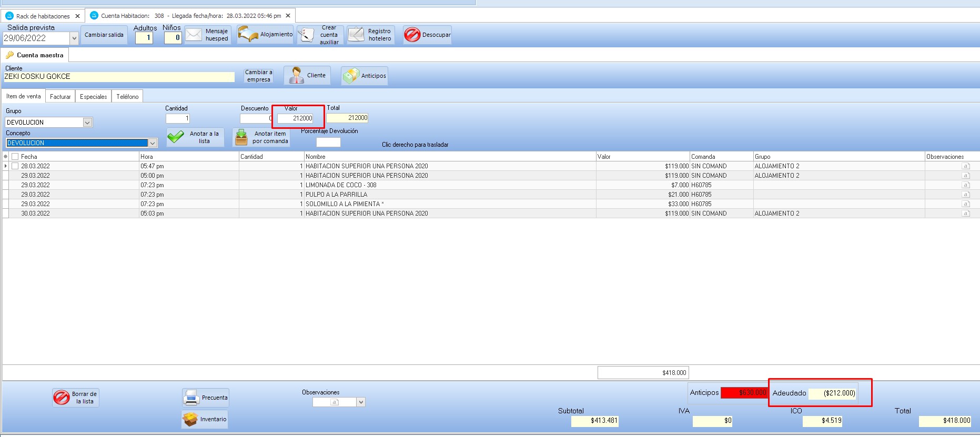This screenshot has height=437, width=980.
Task: Click Borrar de la lista icon
Action: pos(62,398)
